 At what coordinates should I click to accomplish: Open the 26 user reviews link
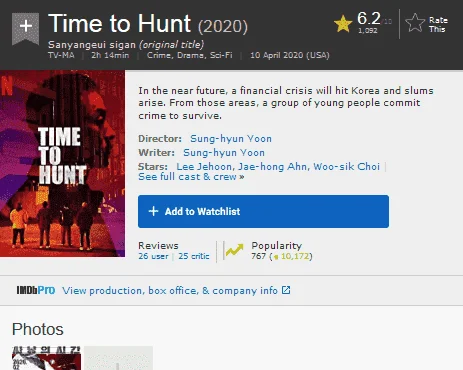pyautogui.click(x=153, y=256)
